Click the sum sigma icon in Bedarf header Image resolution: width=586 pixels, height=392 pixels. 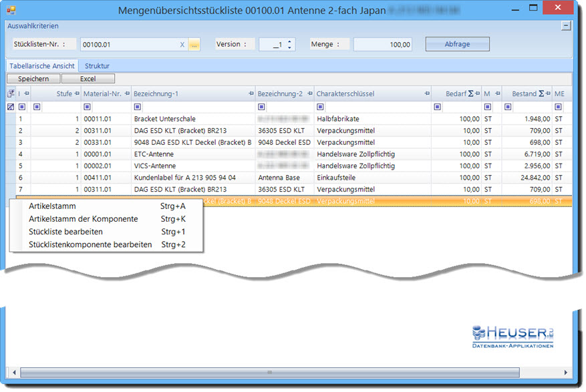pyautogui.click(x=470, y=93)
